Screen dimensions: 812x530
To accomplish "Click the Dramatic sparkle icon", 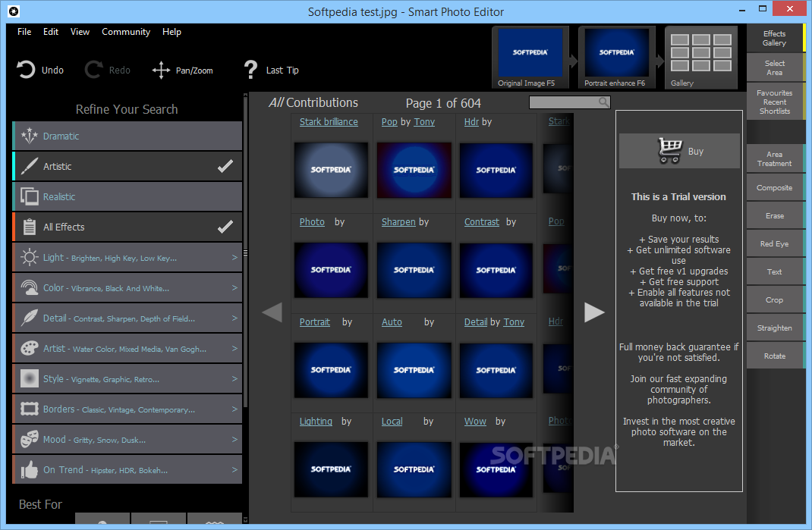I will point(30,136).
